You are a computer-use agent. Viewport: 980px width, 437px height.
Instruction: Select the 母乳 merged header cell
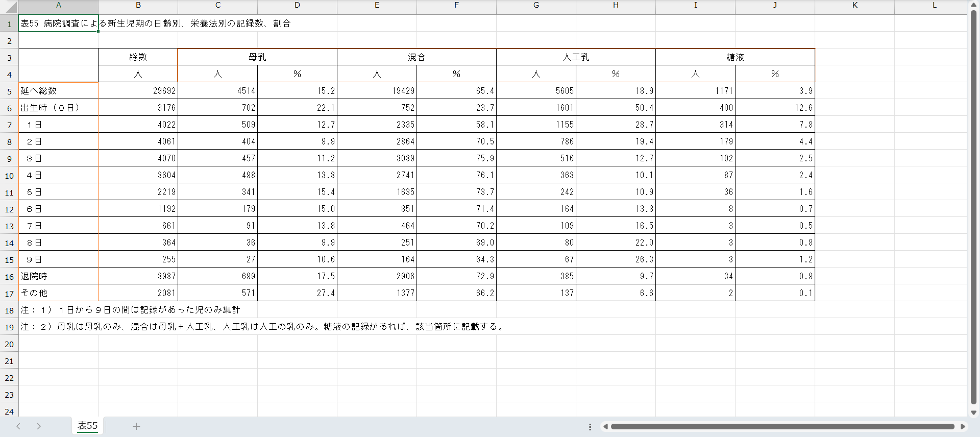[x=257, y=57]
